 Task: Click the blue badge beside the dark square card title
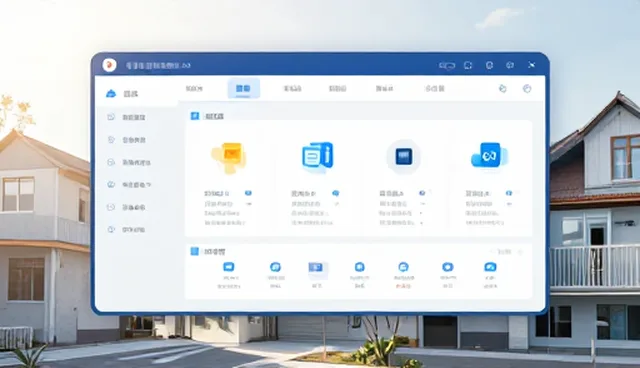(422, 193)
